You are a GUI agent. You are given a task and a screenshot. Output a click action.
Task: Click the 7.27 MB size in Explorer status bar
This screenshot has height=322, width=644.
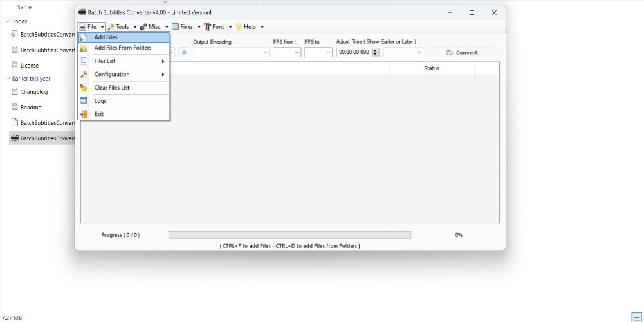[12, 318]
